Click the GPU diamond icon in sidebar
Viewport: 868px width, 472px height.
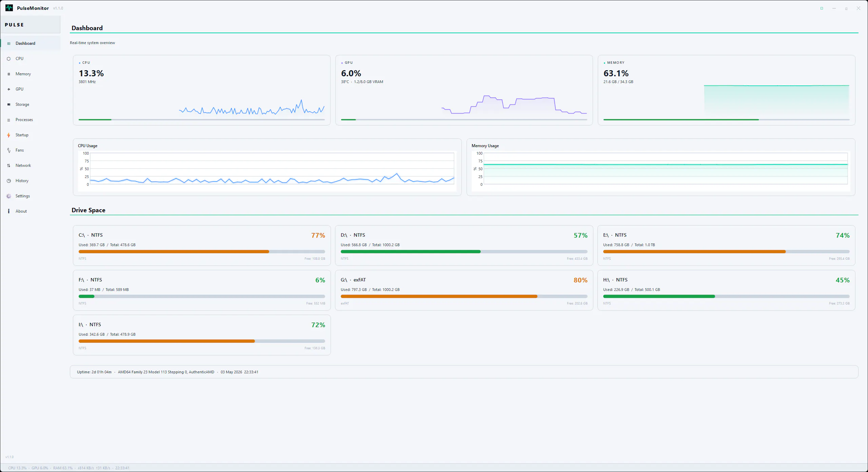pos(9,89)
